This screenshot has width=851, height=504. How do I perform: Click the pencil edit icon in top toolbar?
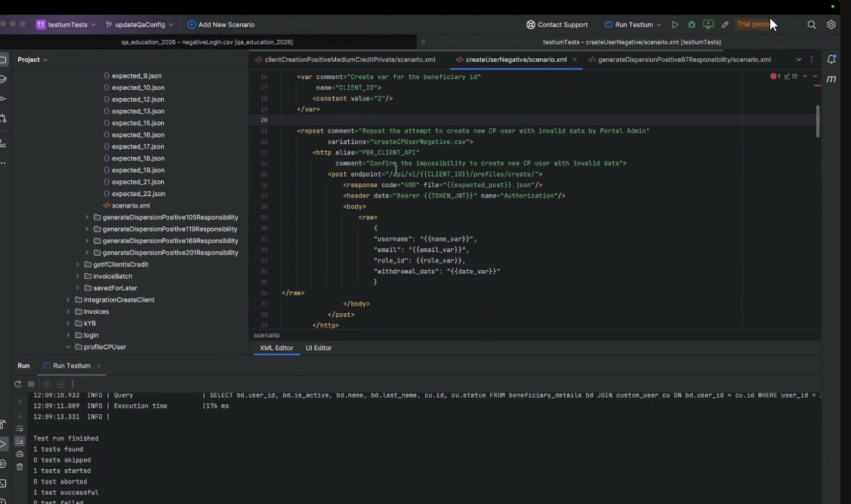(x=725, y=24)
